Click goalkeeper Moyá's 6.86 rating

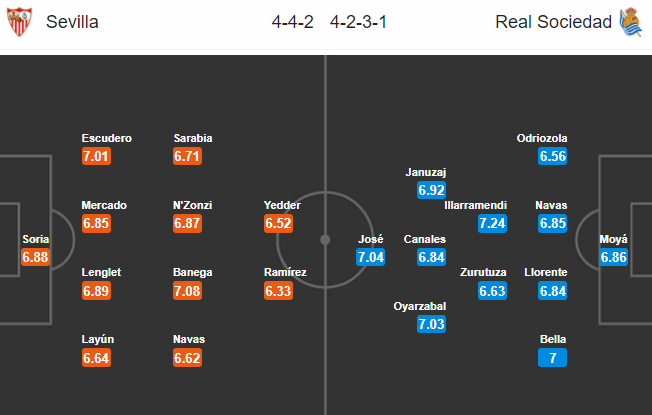[x=614, y=257]
